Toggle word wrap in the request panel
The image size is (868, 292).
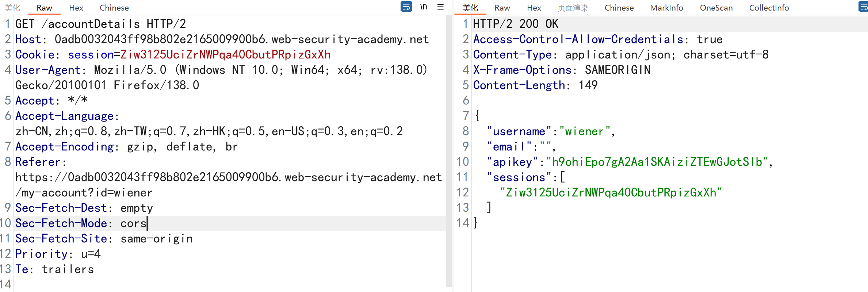tap(406, 7)
